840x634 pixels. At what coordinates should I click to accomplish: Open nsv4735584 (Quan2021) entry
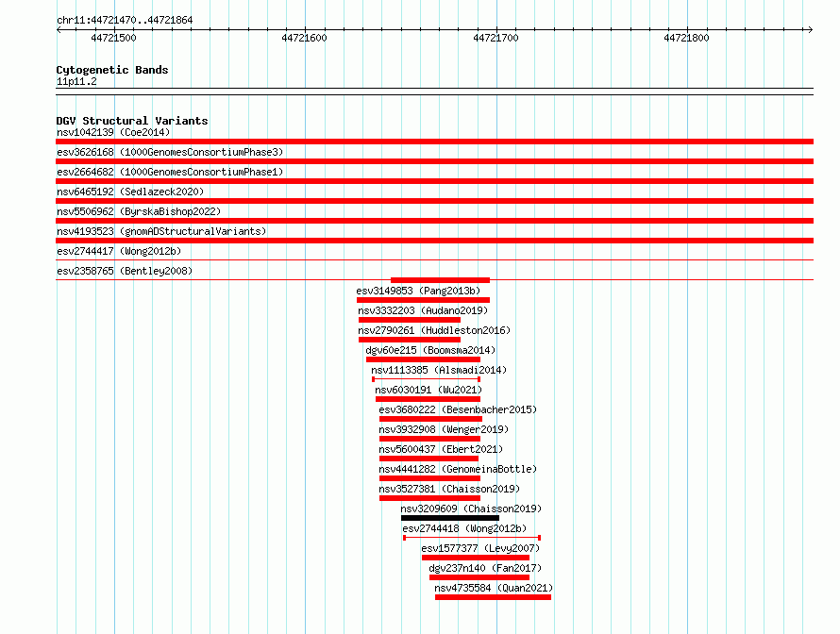494,588
